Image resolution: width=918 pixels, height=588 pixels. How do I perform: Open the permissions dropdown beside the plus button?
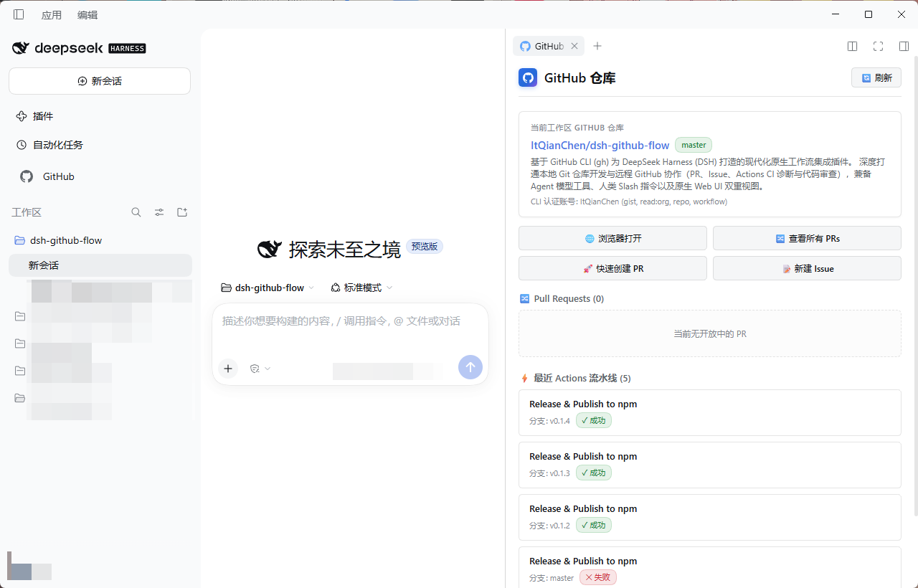(x=260, y=369)
